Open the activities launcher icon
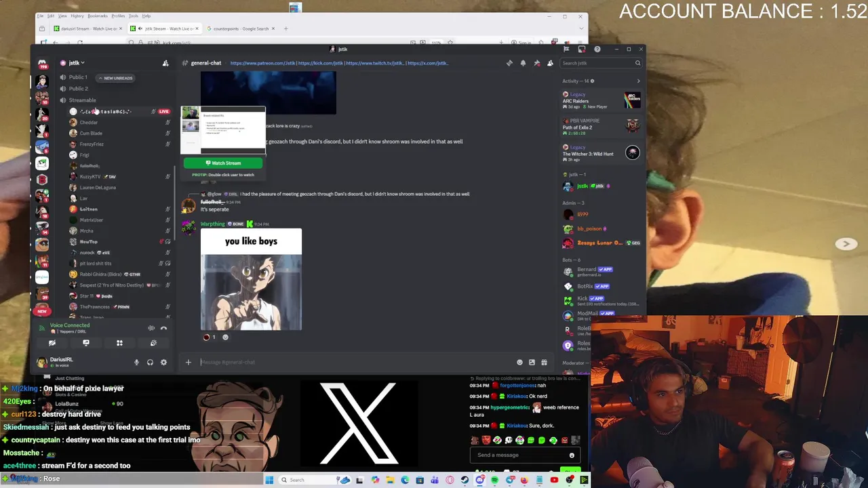Image resolution: width=868 pixels, height=488 pixels. pos(119,343)
